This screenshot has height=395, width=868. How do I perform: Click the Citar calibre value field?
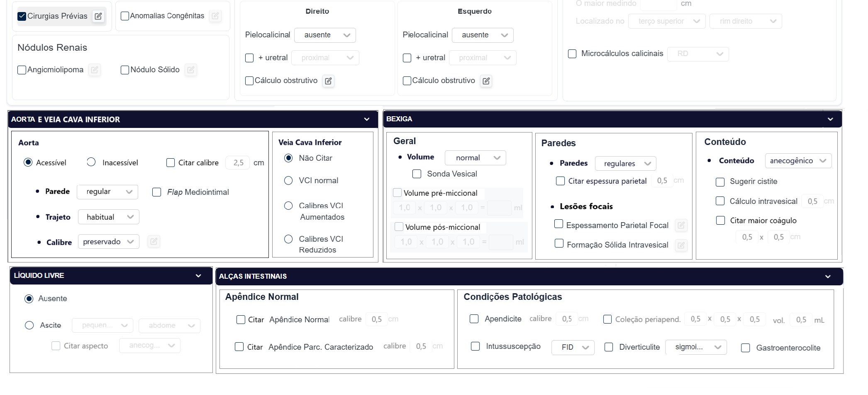[x=238, y=163]
